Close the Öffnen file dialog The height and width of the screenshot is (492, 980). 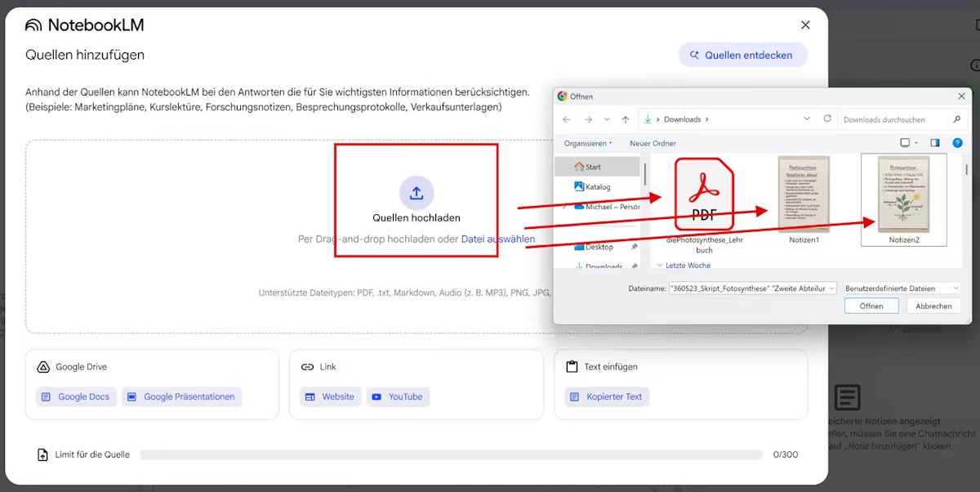(x=960, y=96)
